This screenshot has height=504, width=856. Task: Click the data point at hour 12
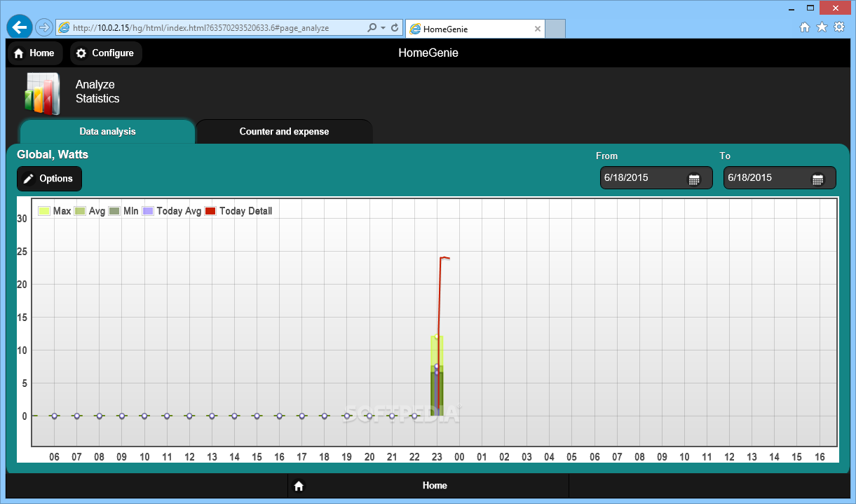(x=189, y=416)
